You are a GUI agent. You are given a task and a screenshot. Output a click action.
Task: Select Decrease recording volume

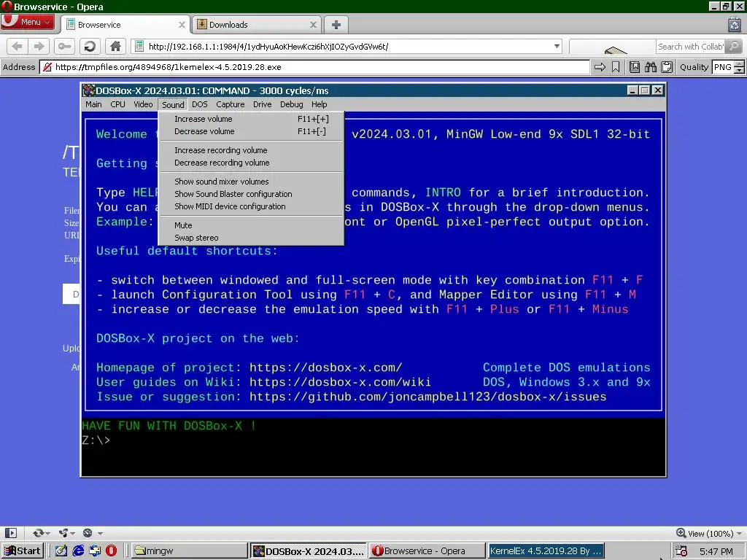click(x=251, y=163)
